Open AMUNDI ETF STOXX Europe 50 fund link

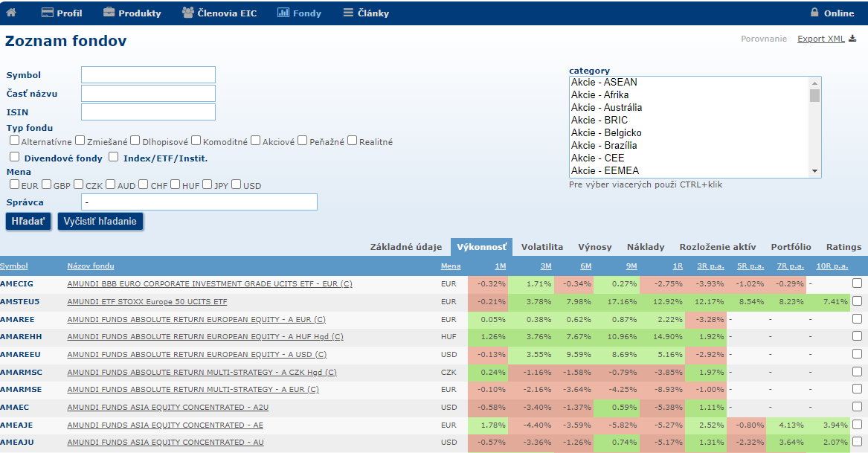tap(147, 301)
